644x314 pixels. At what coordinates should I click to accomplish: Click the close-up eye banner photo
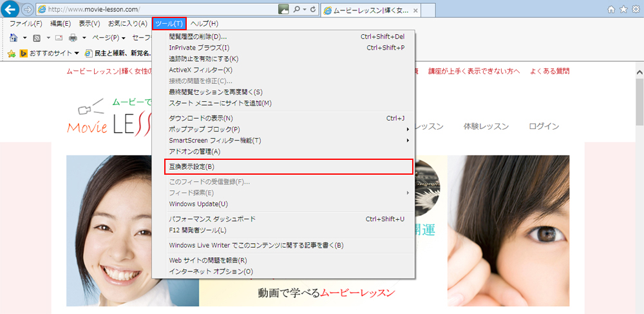click(x=509, y=231)
